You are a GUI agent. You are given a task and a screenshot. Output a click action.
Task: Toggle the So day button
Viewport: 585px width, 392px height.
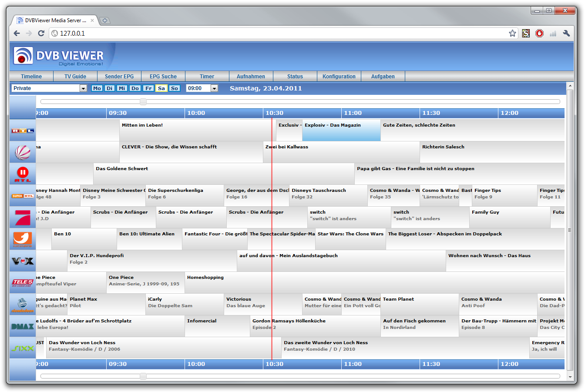point(175,88)
